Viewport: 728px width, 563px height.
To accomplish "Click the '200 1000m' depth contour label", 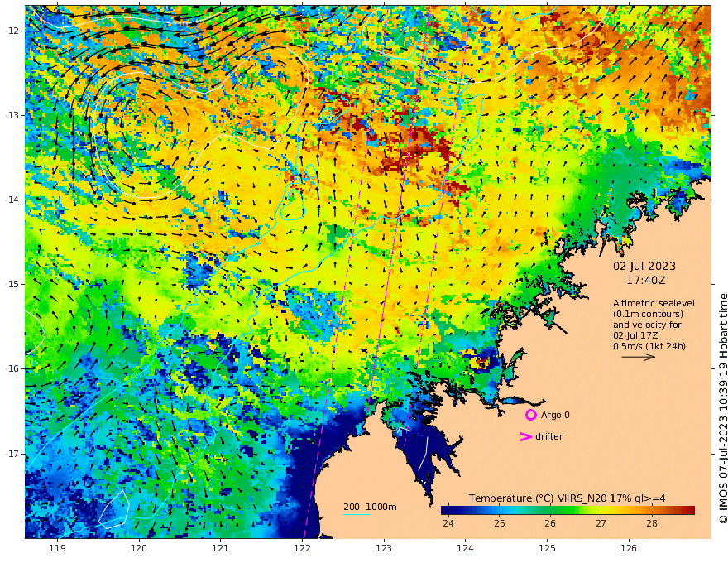I will click(x=370, y=507).
